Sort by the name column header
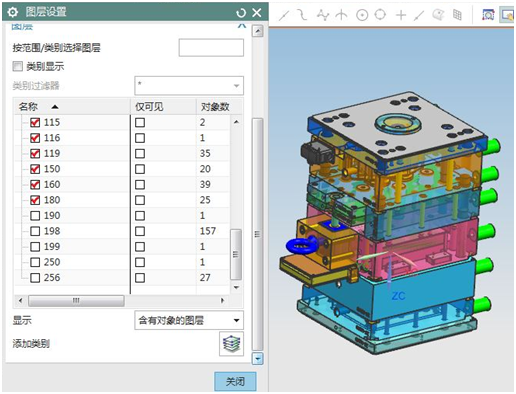 click(72, 107)
